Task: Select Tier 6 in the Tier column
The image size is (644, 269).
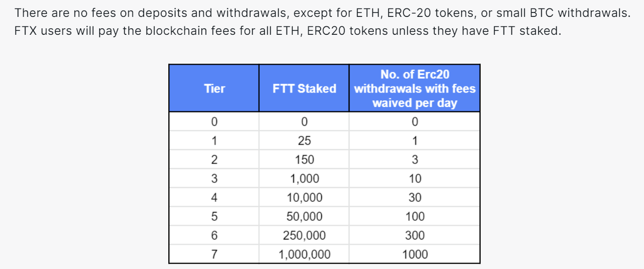Action: pyautogui.click(x=214, y=235)
